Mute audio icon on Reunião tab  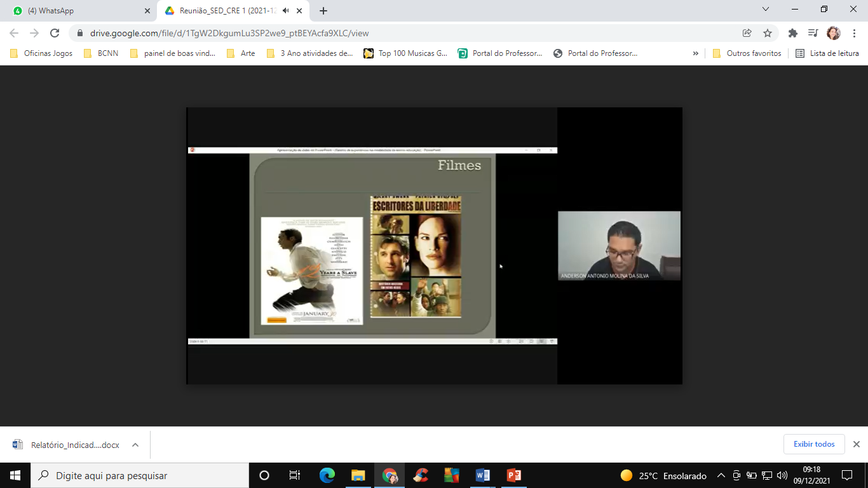click(x=286, y=11)
